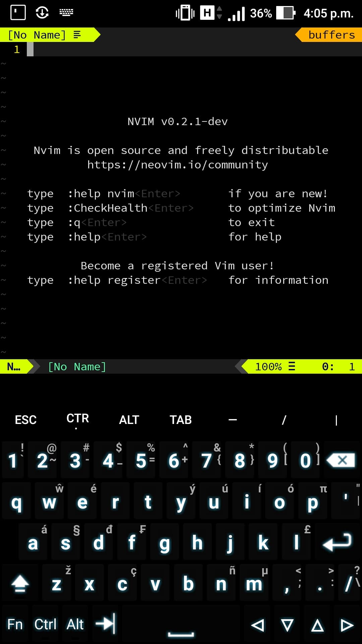Tap the letter h key
Viewport: 362px width, 644px height.
(x=197, y=542)
